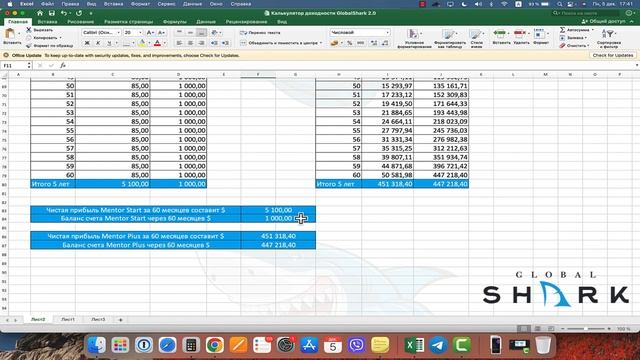Increase the font size
This screenshot has height=360, width=640.
point(150,33)
